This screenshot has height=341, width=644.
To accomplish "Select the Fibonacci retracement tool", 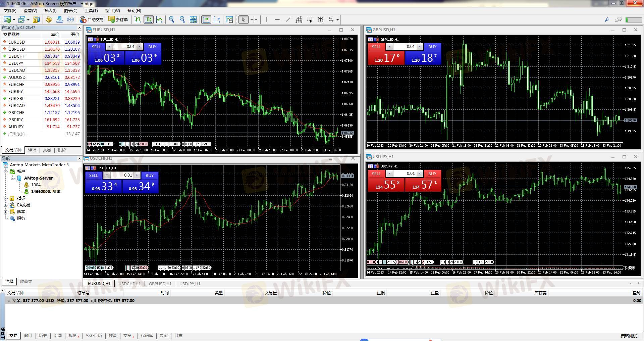I will [310, 19].
